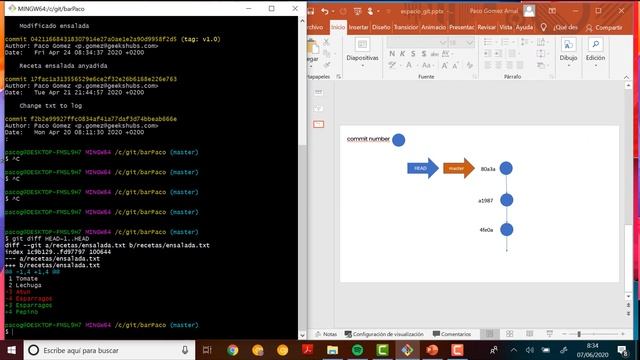This screenshot has width=640, height=360.
Task: Switch to the Presentación tab
Action: click(461, 27)
